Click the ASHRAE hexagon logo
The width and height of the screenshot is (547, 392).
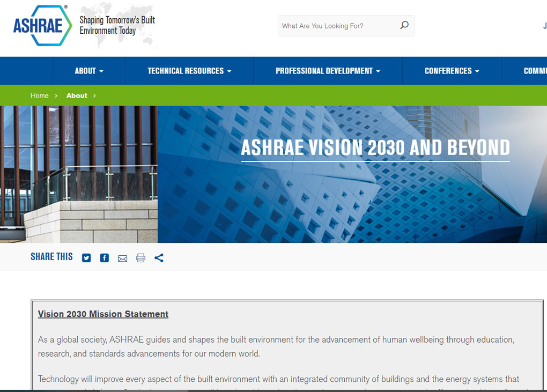(42, 25)
